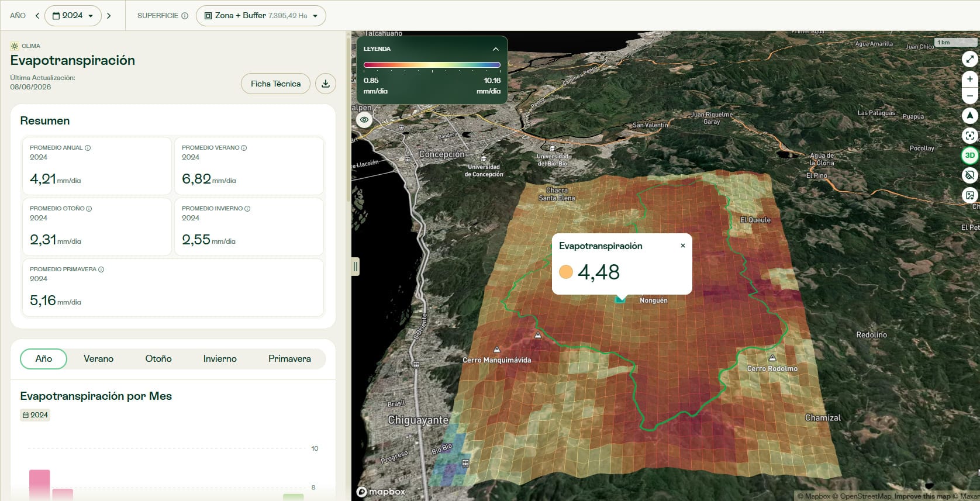The width and height of the screenshot is (980, 501).
Task: Click the Cerro Rodolmo peak marker
Action: click(x=772, y=358)
